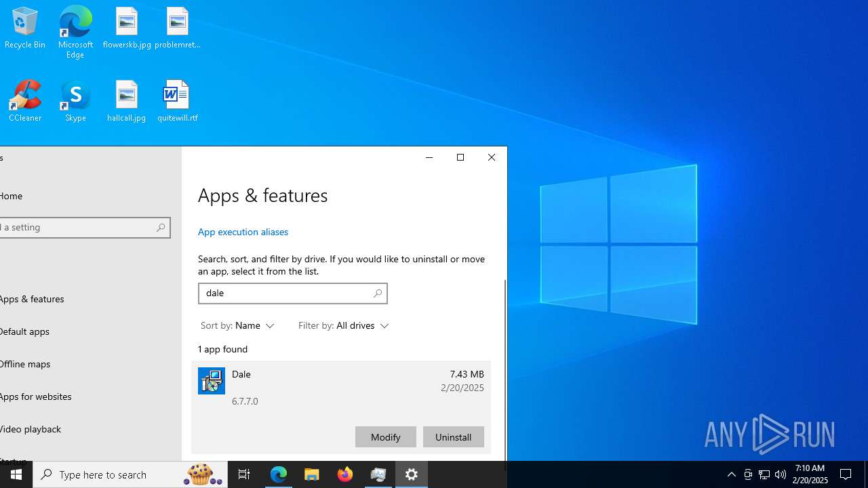868x488 pixels.
Task: Open File Explorer from taskbar
Action: [312, 474]
